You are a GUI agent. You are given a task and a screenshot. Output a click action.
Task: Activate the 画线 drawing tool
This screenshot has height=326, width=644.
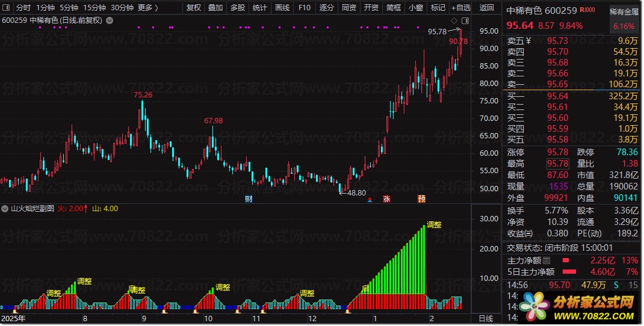(282, 7)
